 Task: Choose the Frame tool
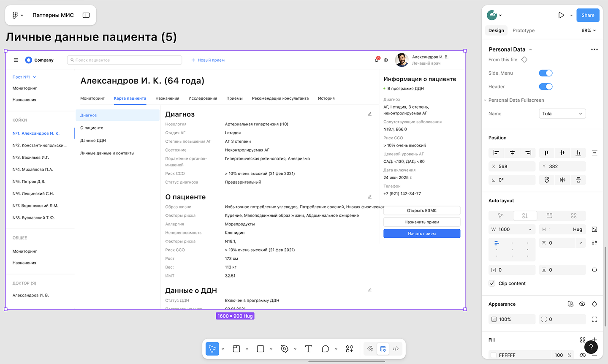point(236,349)
